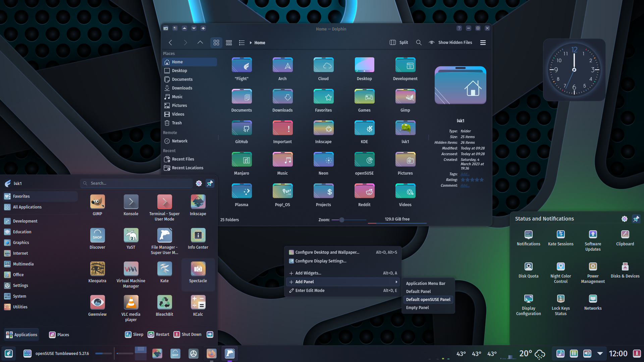Open Dolphin hamburger menu
Viewport: 644px width, 362px height.
(x=483, y=43)
